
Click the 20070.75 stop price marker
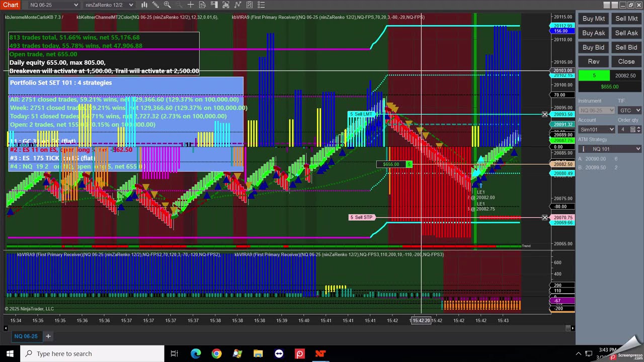click(x=563, y=217)
